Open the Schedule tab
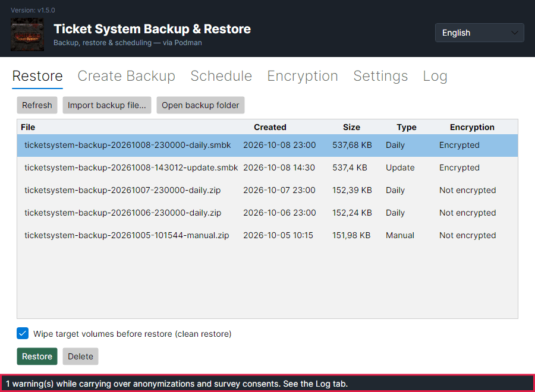Image resolution: width=535 pixels, height=392 pixels. coord(221,76)
